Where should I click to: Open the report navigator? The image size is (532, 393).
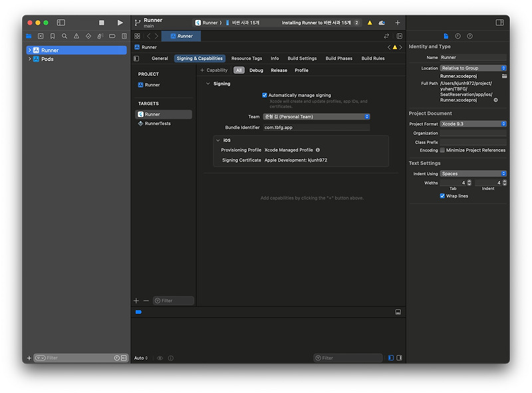click(124, 36)
